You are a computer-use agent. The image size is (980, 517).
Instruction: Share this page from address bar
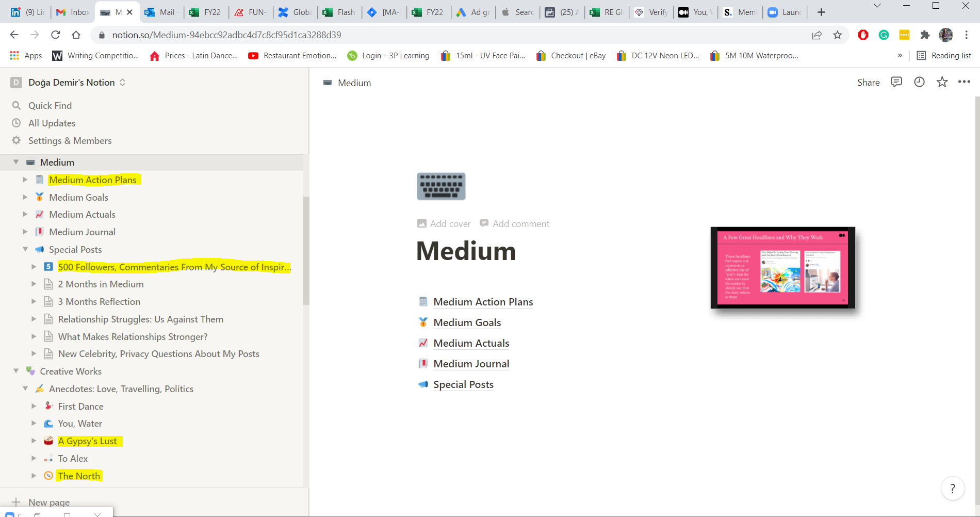(x=817, y=35)
